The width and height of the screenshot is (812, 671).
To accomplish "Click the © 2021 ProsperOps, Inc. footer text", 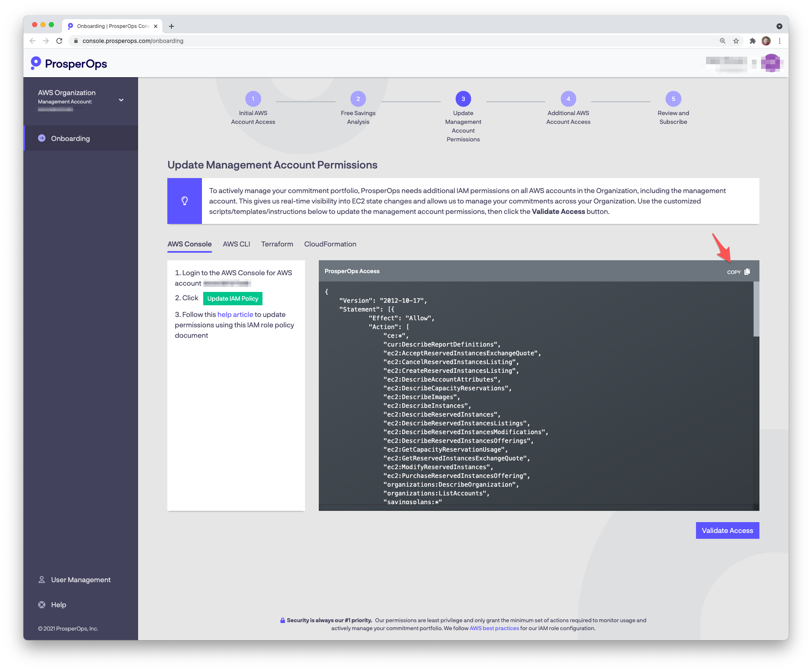I will (x=68, y=628).
